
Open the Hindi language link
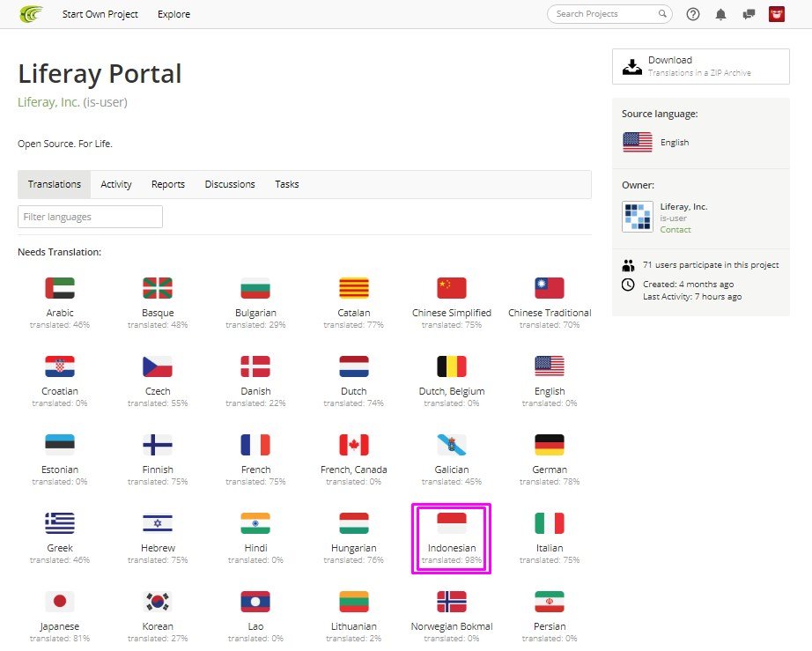255,548
